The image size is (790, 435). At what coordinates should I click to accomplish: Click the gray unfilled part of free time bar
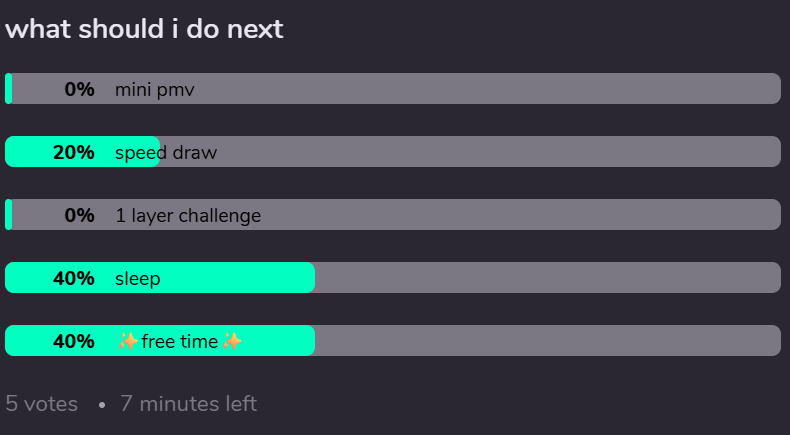coord(548,341)
